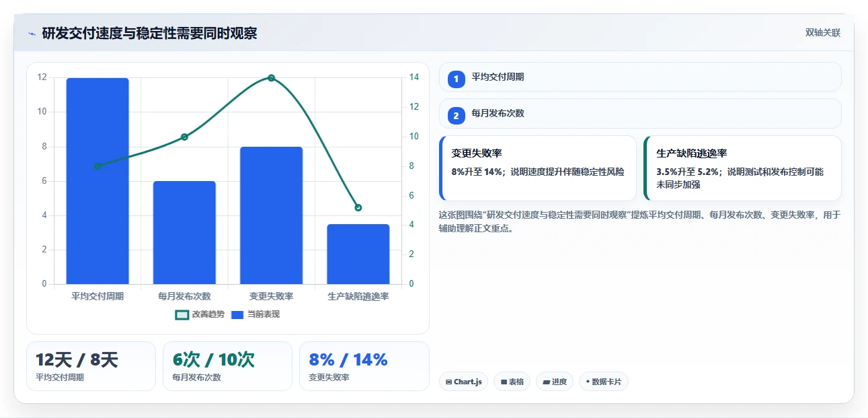Image resolution: width=868 pixels, height=418 pixels.
Task: Open the 生产缺陷逃逸率 insight card
Action: click(742, 168)
